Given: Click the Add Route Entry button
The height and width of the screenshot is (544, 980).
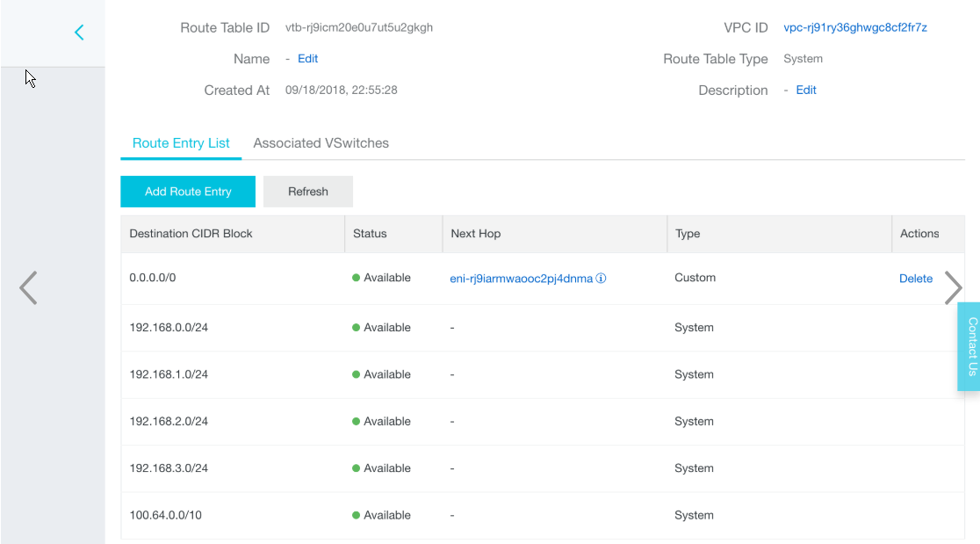Looking at the screenshot, I should [188, 192].
